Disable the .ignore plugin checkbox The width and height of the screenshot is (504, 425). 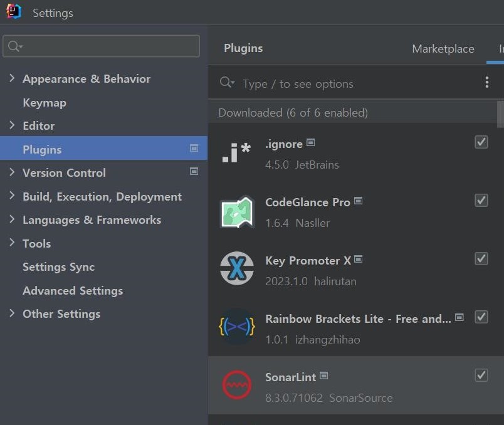tap(481, 142)
